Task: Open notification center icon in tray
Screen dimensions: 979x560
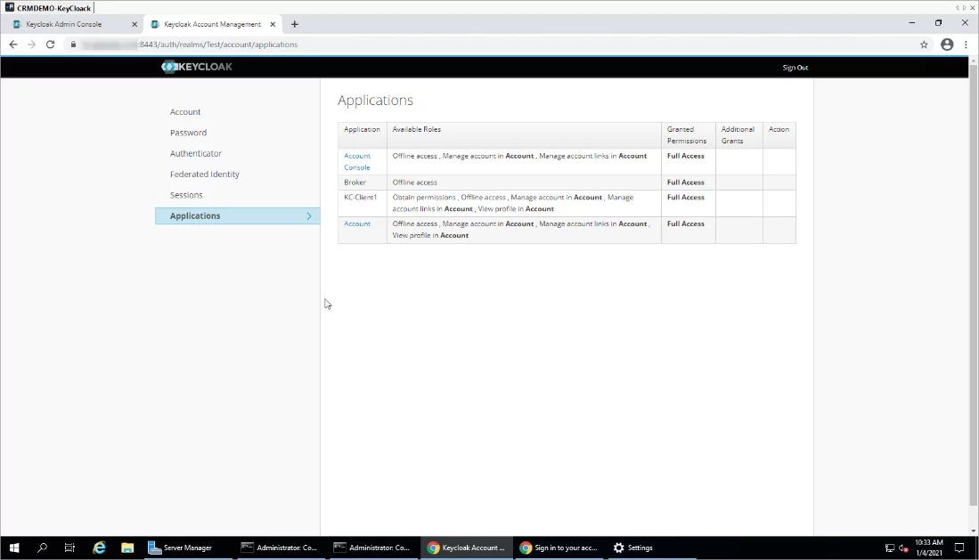Action: click(959, 548)
